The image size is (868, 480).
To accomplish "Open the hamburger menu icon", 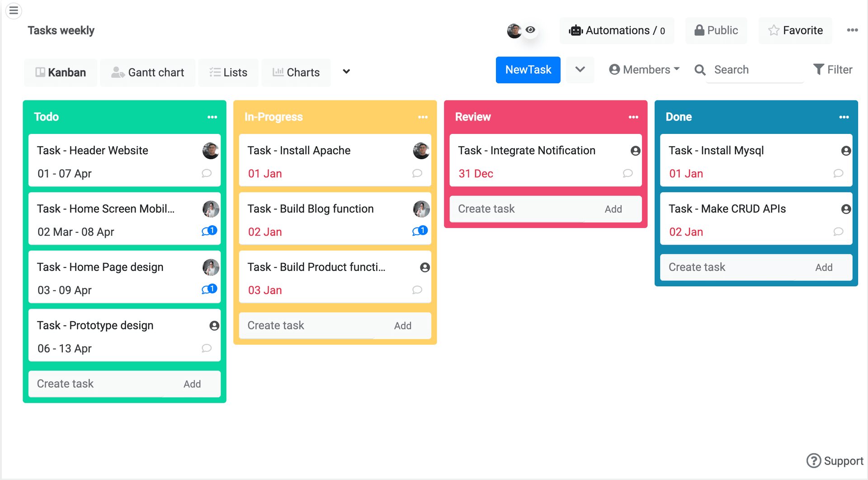I will [x=14, y=10].
